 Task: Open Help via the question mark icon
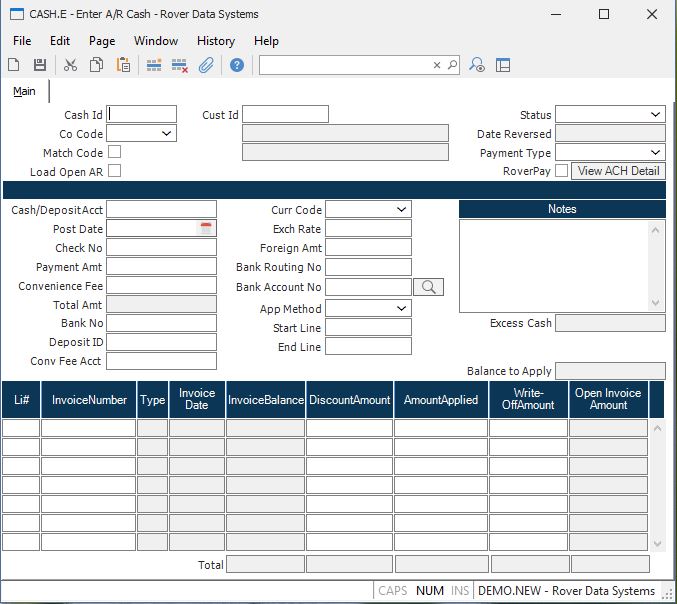click(237, 65)
